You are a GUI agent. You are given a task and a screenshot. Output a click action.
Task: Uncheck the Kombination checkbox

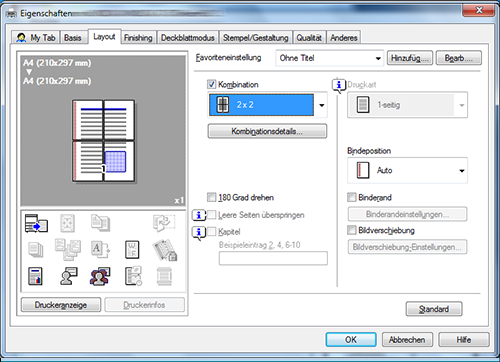[211, 84]
